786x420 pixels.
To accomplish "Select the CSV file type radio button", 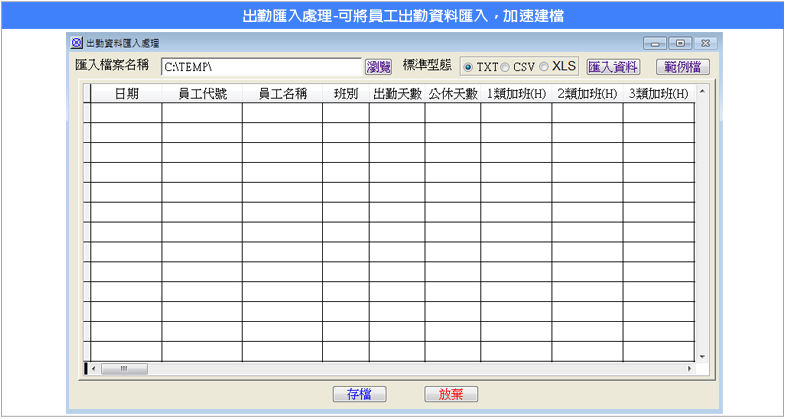I will [x=505, y=67].
